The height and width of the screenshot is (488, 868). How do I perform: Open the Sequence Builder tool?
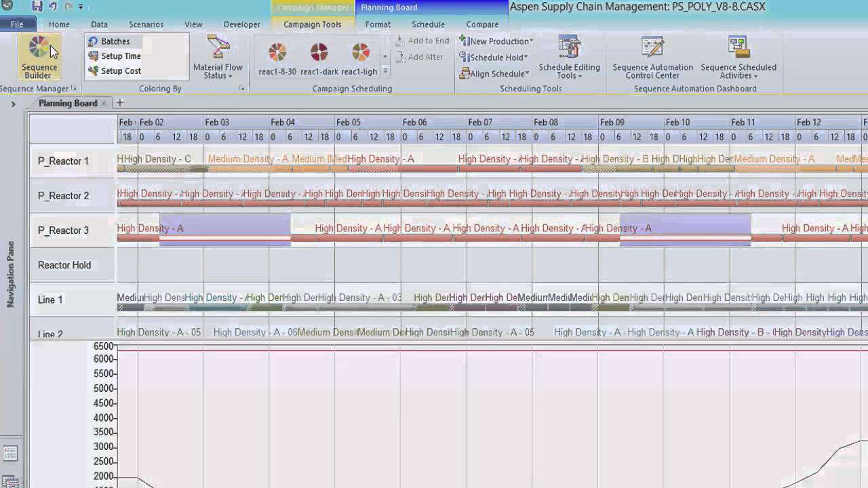39,57
